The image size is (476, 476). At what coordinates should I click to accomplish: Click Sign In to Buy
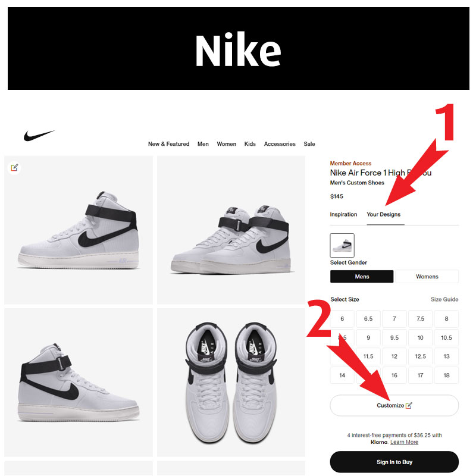point(394,462)
